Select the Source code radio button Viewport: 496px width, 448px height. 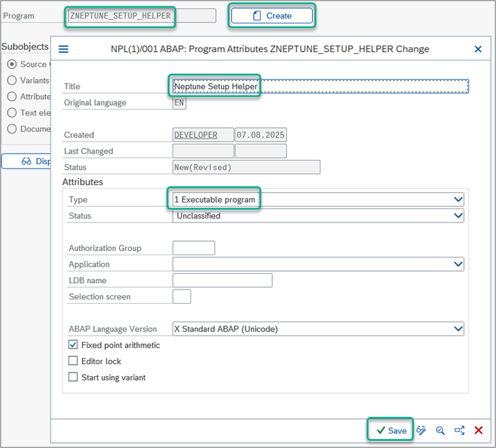pos(11,64)
